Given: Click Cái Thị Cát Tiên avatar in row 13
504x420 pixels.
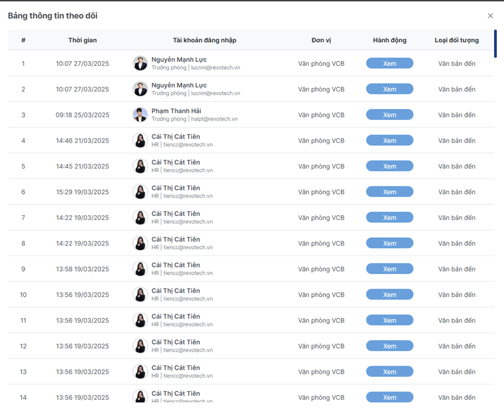Looking at the screenshot, I should [x=140, y=372].
